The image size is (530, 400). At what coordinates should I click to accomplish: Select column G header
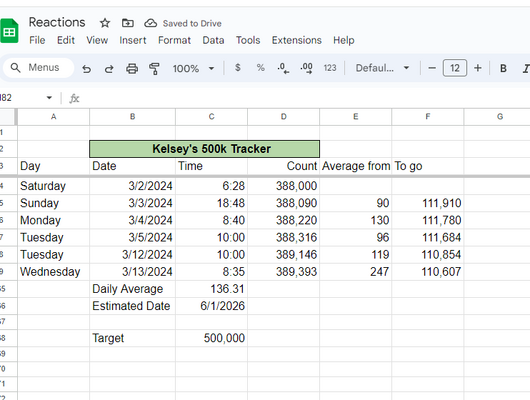(x=497, y=117)
